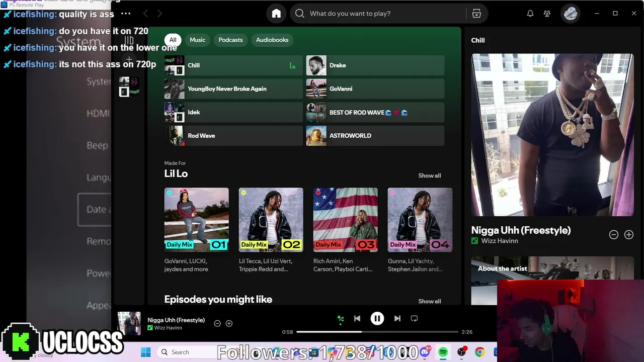Image resolution: width=644 pixels, height=362 pixels.
Task: Skip to next track
Action: 397,318
